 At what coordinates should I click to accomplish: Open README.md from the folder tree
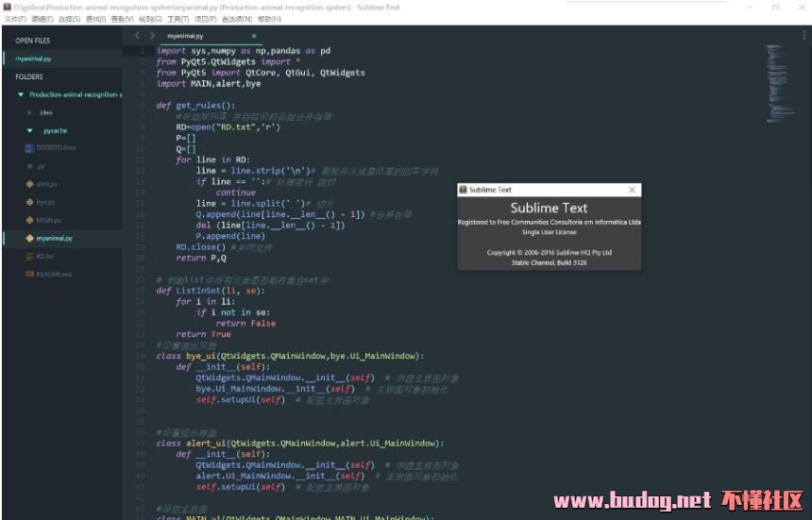tap(54, 275)
